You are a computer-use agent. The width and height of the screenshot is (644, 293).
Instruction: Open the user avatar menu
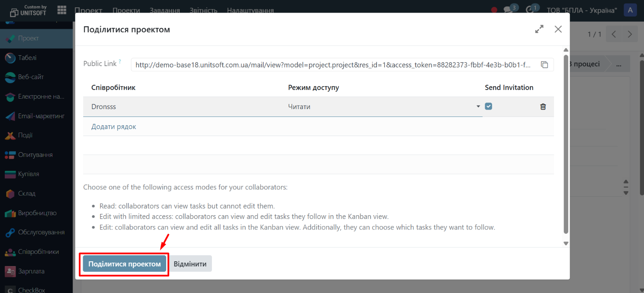630,10
